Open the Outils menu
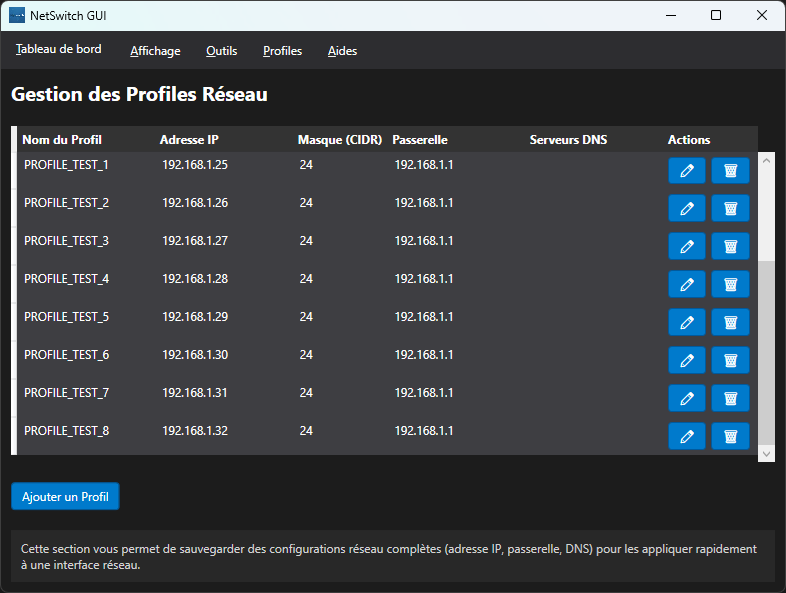The width and height of the screenshot is (786, 593). point(222,51)
